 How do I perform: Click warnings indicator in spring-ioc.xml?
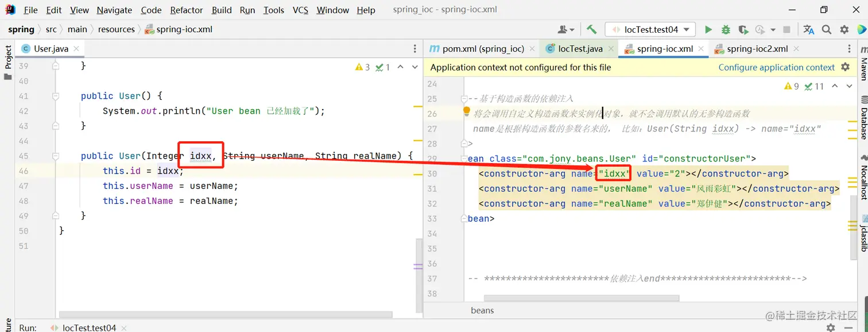[x=792, y=86]
